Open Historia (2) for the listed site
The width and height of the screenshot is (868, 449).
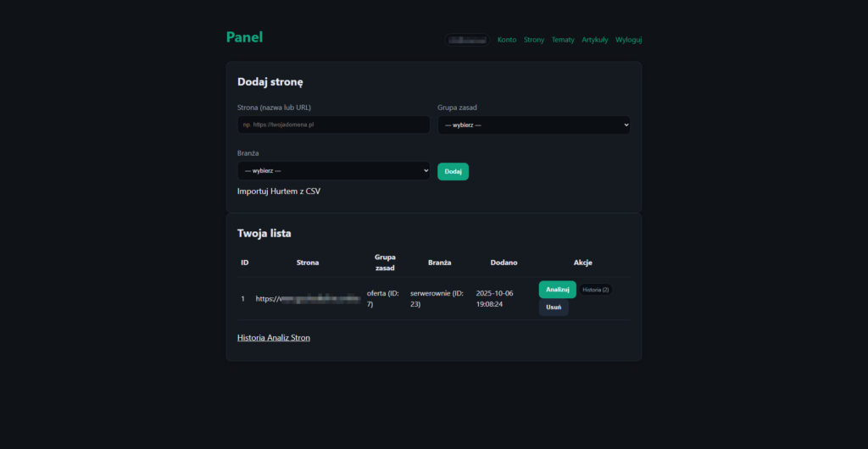[x=595, y=290]
